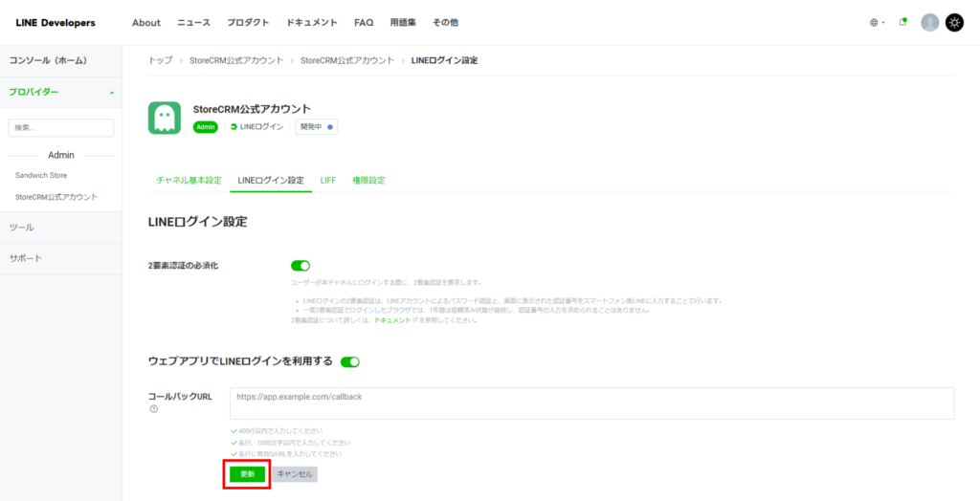980x501 pixels.
Task: Switch to 権限設定 tab
Action: [x=368, y=181]
